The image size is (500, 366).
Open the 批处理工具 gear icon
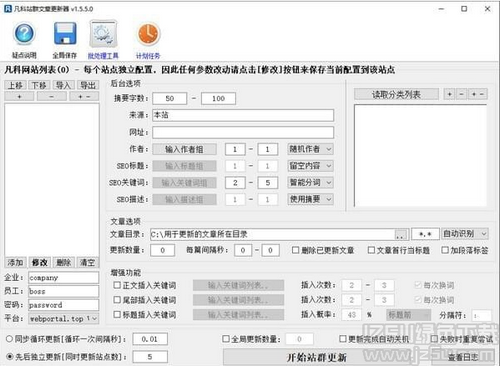tap(103, 34)
